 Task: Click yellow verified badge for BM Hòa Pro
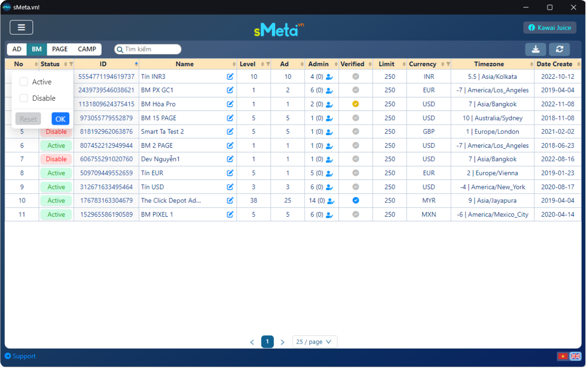pos(356,104)
